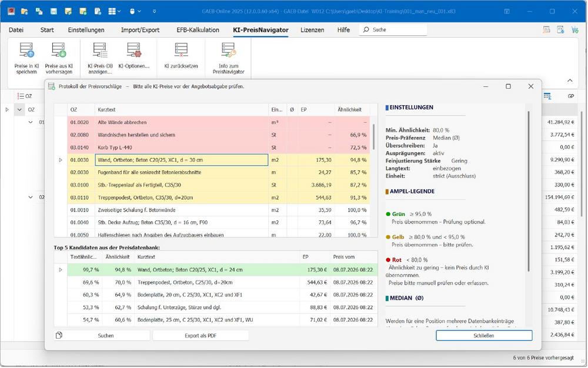Select candidate Schalung f. Unterzüge, Stürze
This screenshot has width=588, height=368.
pyautogui.click(x=222, y=307)
